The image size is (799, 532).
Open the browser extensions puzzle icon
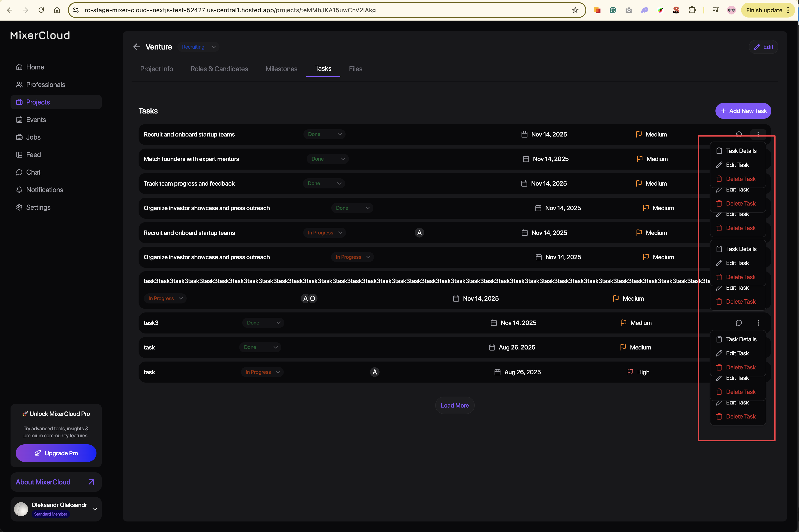(x=692, y=10)
